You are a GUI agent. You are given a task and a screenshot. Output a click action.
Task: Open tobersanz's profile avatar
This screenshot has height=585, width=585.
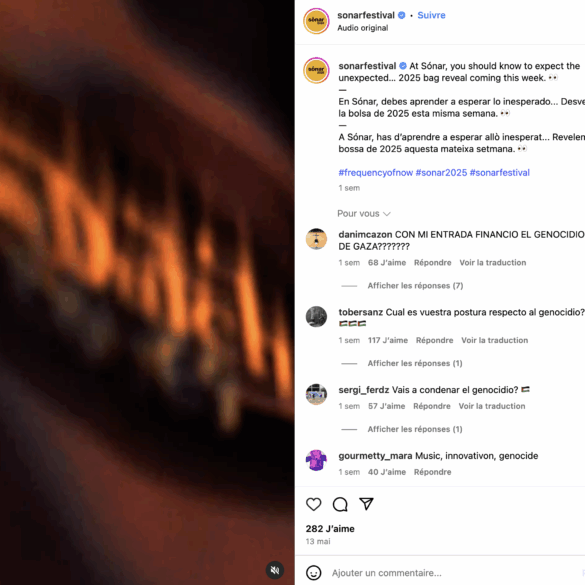316,316
